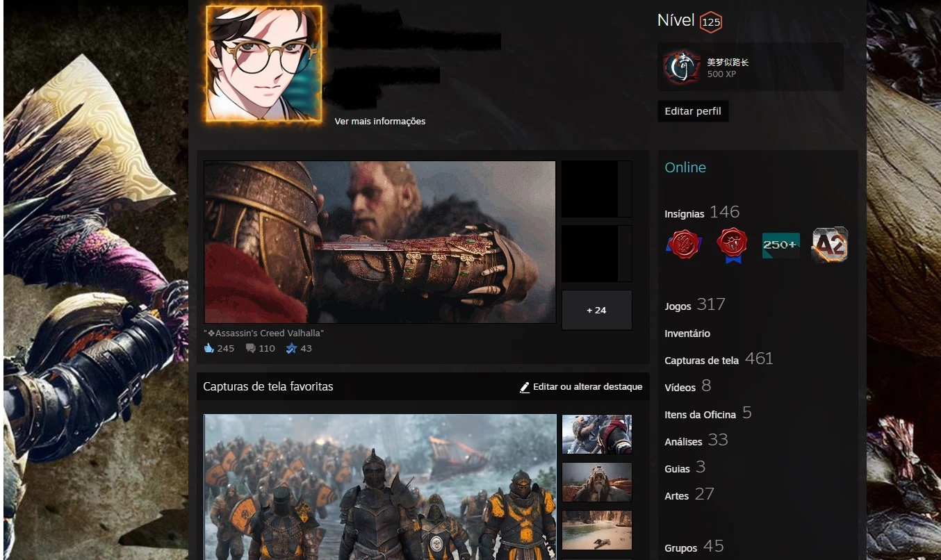
Task: Open Vídeos 8 link
Action: [x=688, y=386]
